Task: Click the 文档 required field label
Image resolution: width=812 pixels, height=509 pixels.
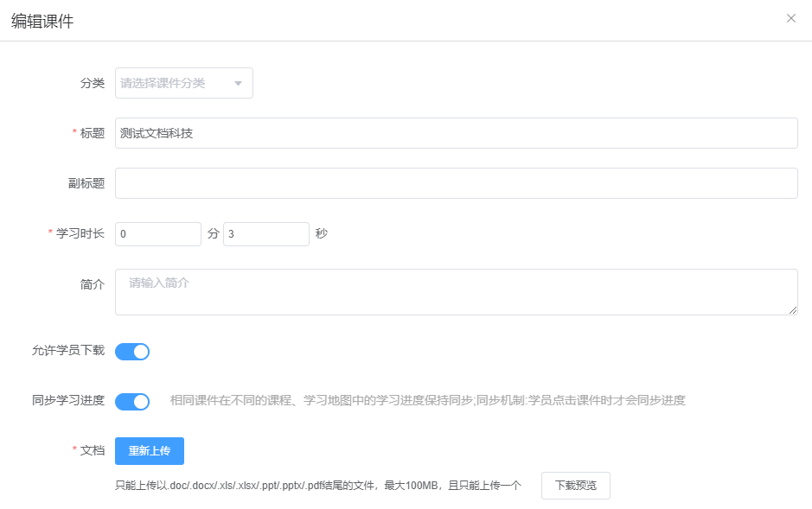Action: click(92, 450)
